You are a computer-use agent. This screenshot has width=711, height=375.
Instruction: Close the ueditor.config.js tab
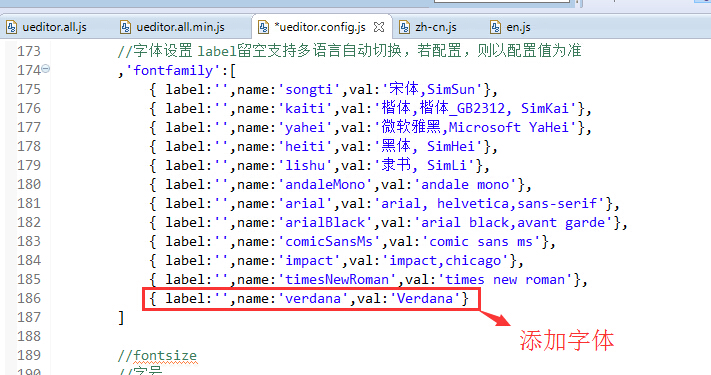[x=379, y=27]
